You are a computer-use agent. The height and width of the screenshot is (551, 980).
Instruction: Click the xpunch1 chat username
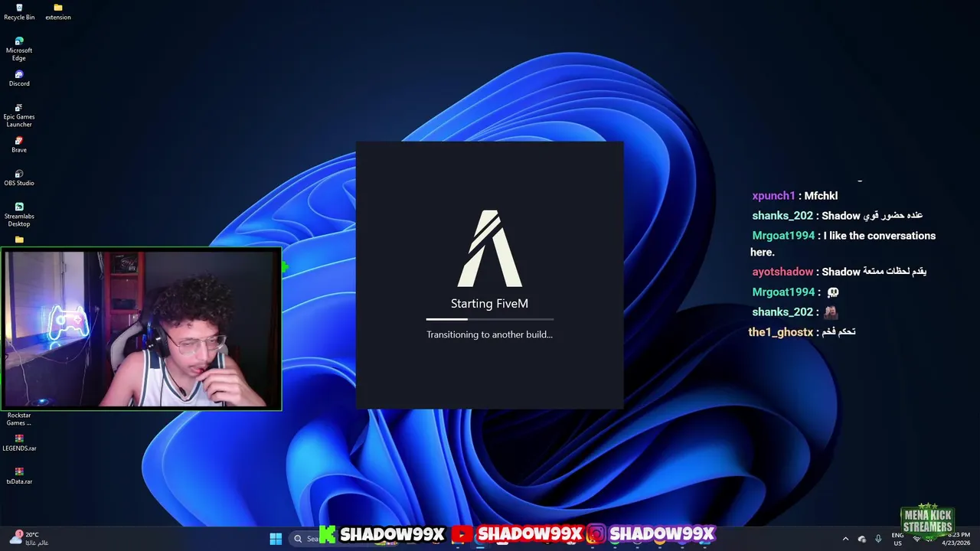pyautogui.click(x=773, y=196)
